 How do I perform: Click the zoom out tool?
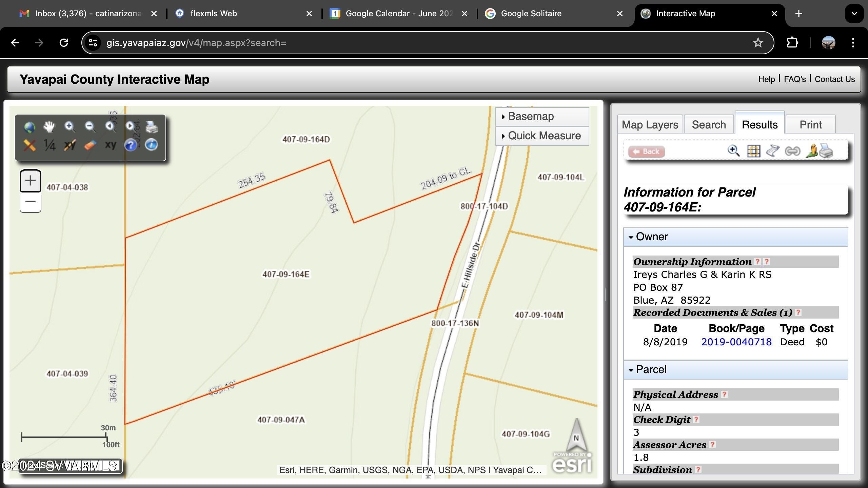click(90, 126)
